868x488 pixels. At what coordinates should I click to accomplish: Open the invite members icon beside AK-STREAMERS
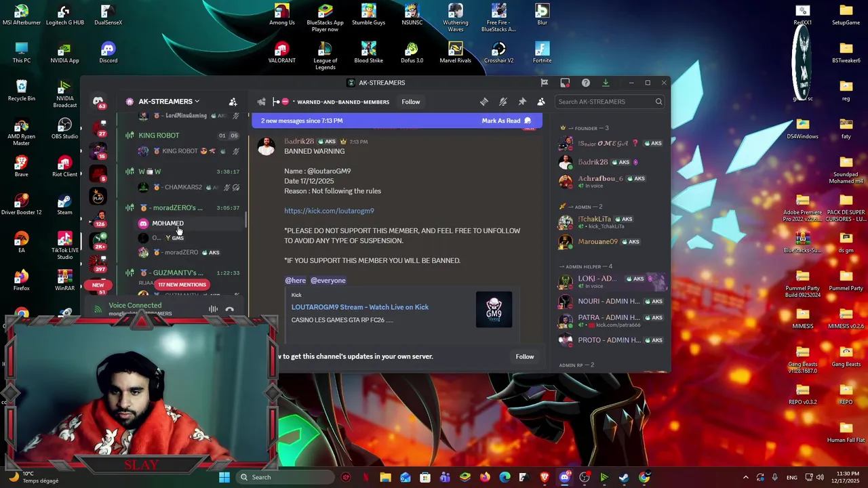(233, 102)
